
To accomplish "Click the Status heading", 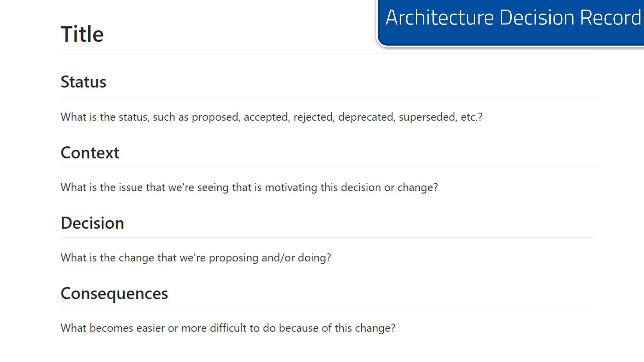I will pyautogui.click(x=83, y=82).
